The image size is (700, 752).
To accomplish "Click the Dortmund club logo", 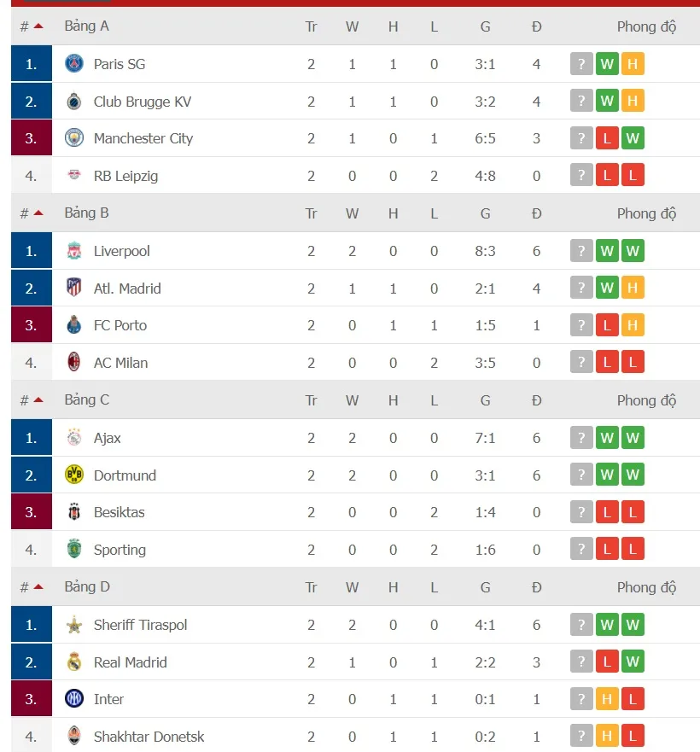I will point(73,475).
